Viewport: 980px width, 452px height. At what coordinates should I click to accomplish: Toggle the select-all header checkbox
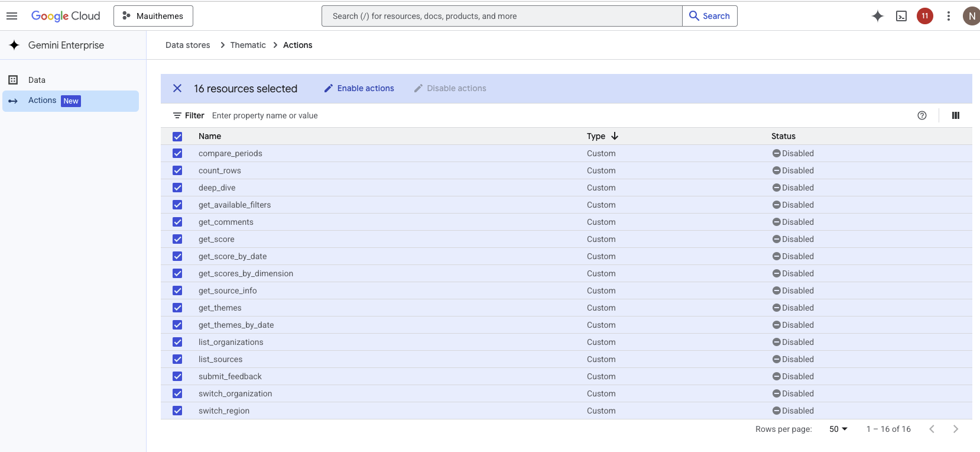tap(177, 137)
